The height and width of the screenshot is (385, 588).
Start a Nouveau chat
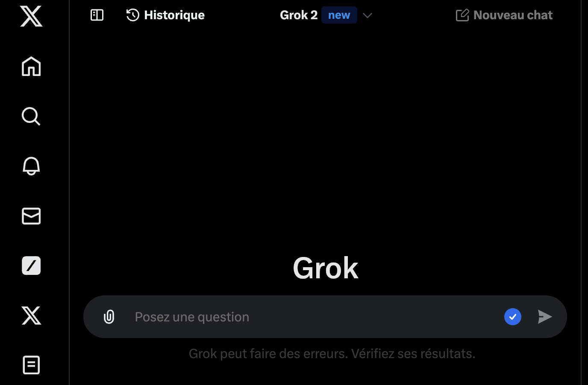pos(504,15)
